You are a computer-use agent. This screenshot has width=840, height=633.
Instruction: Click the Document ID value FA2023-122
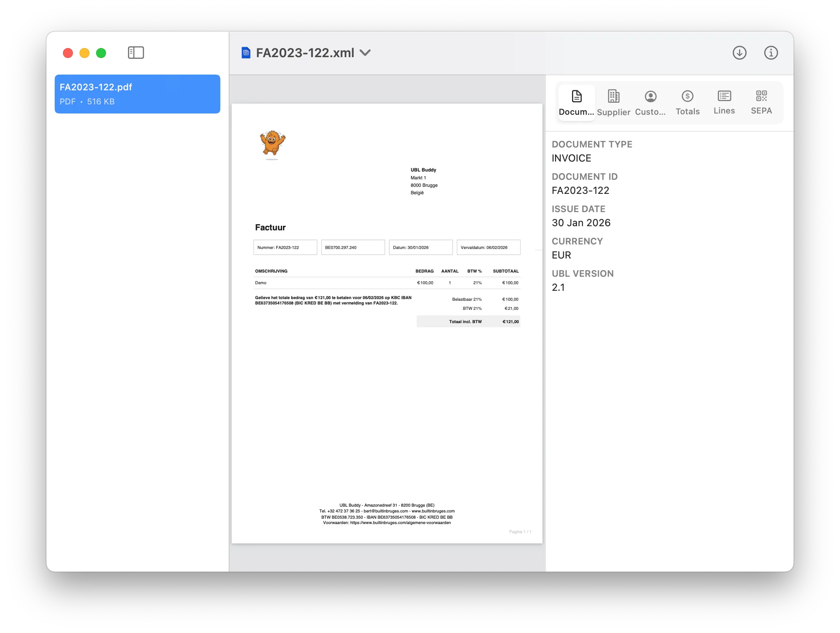pos(580,190)
